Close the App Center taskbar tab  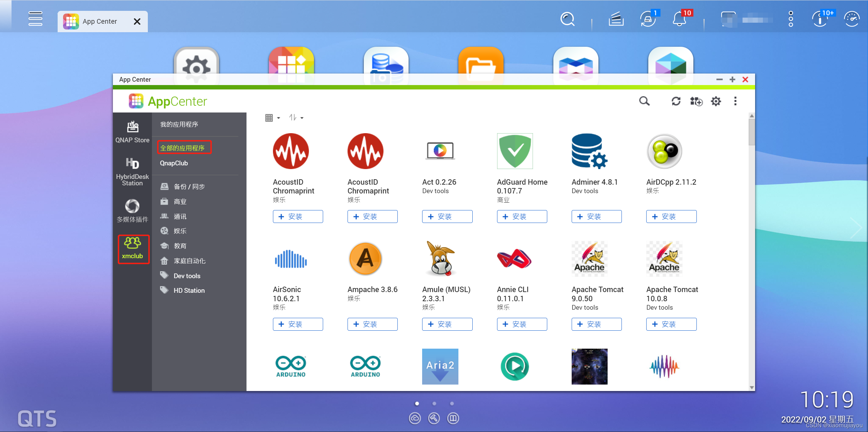(137, 22)
